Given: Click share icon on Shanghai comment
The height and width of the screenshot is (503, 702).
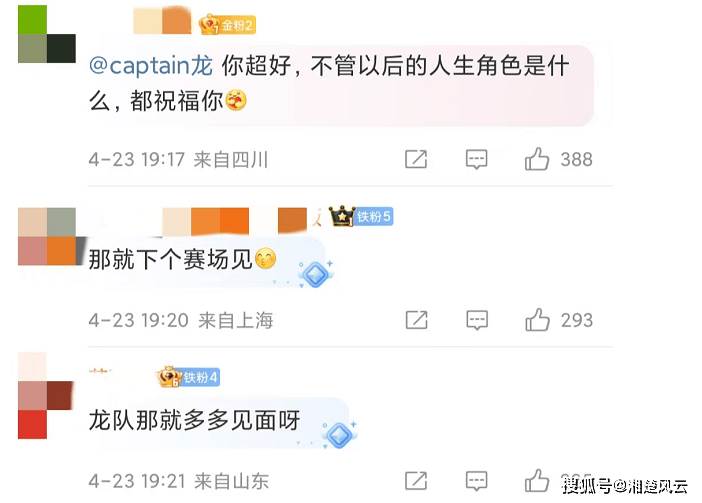Looking at the screenshot, I should tap(416, 320).
